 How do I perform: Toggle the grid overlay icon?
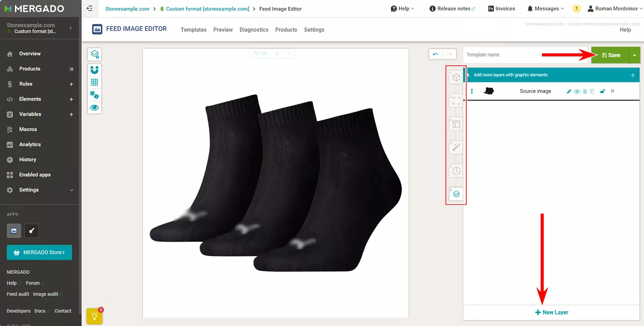click(x=95, y=82)
